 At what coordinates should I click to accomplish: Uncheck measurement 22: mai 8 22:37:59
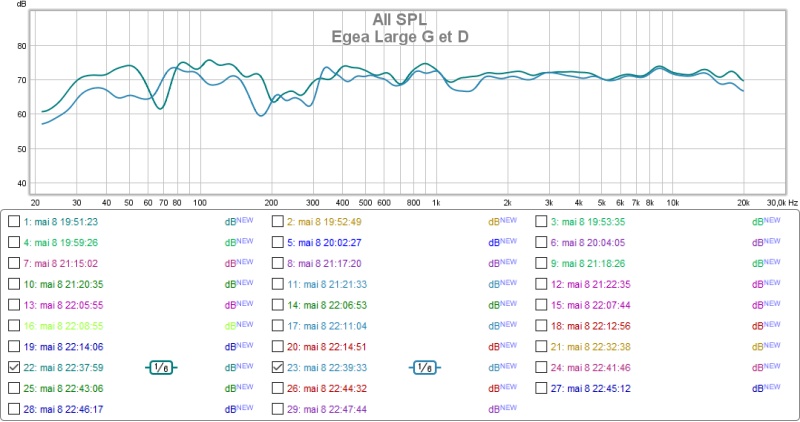point(14,367)
